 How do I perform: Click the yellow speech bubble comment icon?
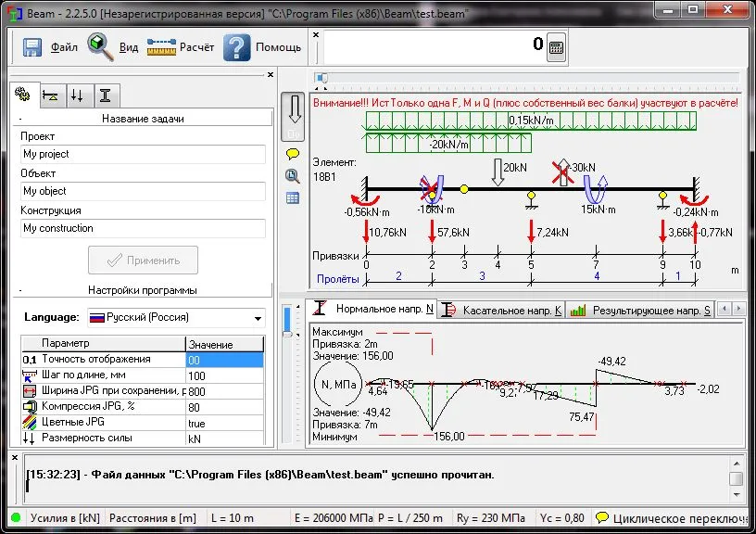[x=293, y=154]
